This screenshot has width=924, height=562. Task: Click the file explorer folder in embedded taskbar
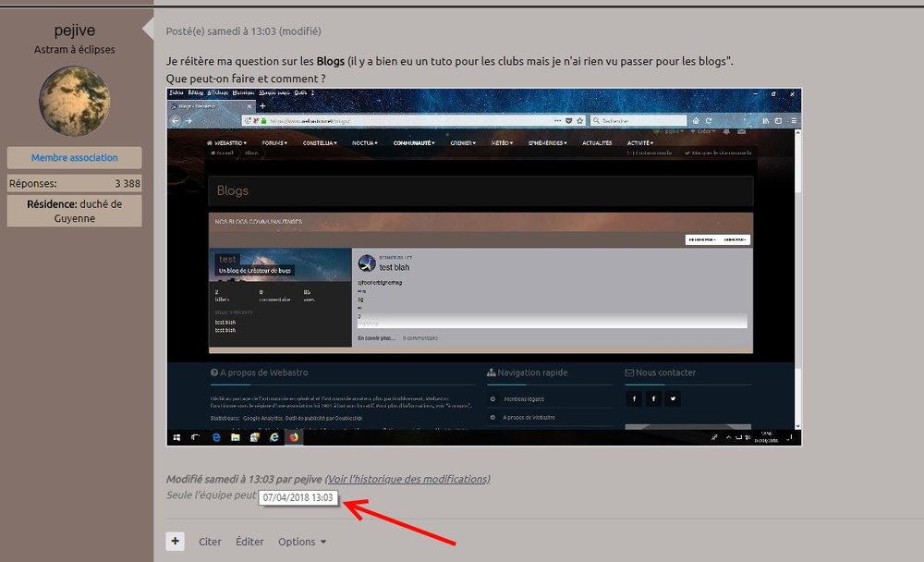[x=235, y=437]
